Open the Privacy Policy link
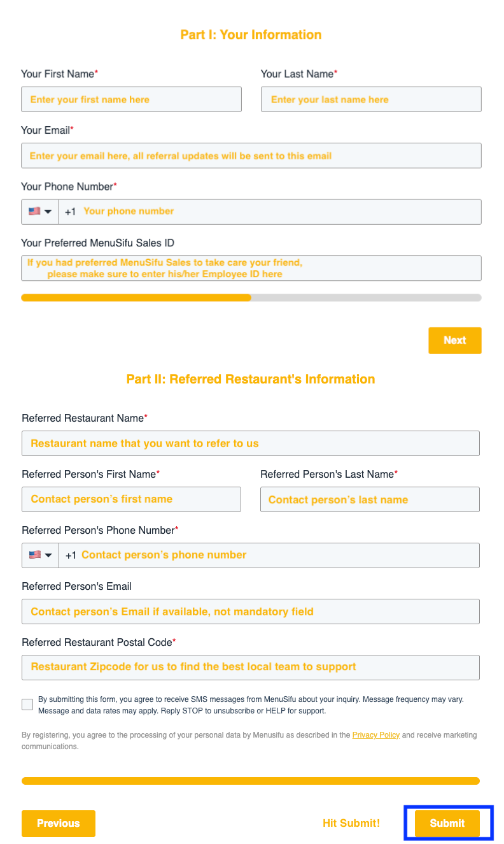 coord(375,734)
